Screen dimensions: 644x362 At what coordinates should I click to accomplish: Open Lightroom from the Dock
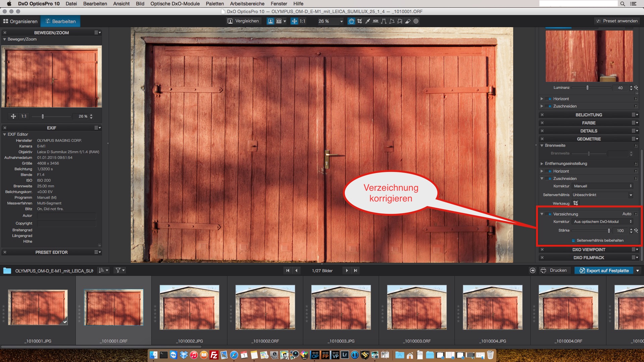tap(345, 355)
